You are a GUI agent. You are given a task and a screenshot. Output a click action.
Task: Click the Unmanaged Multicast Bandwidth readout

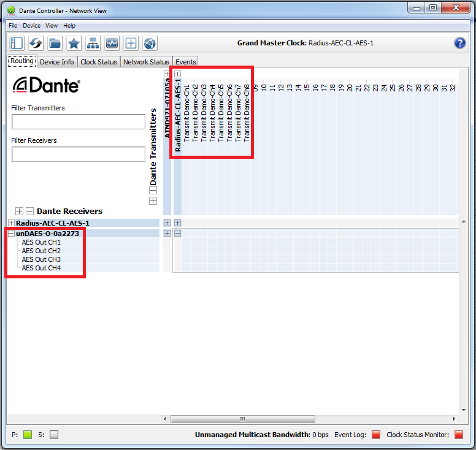click(x=262, y=435)
